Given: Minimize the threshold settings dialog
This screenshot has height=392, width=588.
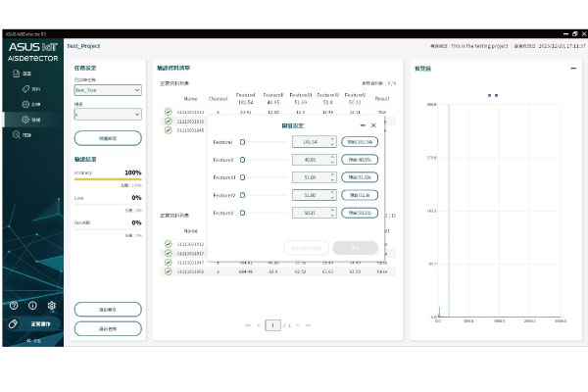Looking at the screenshot, I should pyautogui.click(x=363, y=125).
